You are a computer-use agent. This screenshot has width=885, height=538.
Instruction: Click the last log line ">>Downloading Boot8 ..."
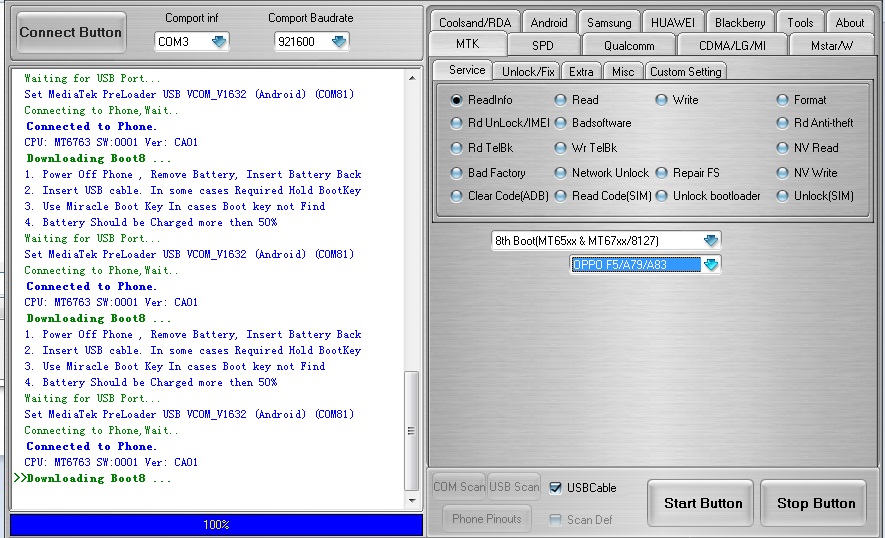(93, 479)
